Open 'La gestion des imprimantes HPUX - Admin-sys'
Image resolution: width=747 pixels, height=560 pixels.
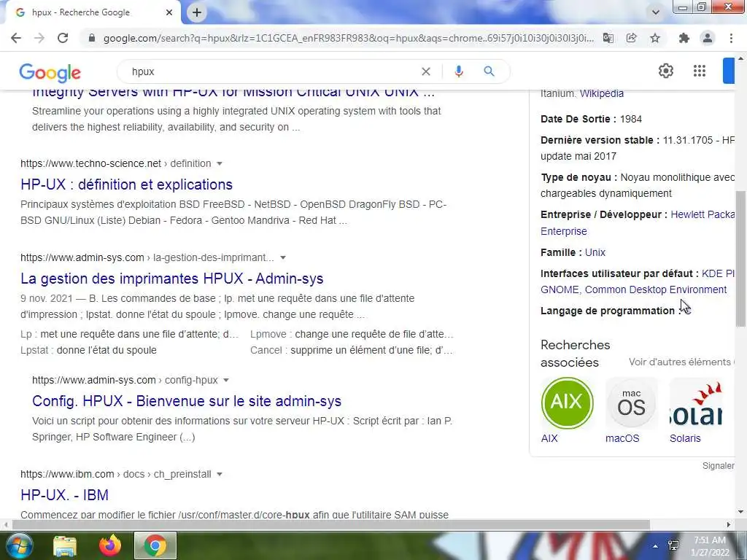click(172, 279)
